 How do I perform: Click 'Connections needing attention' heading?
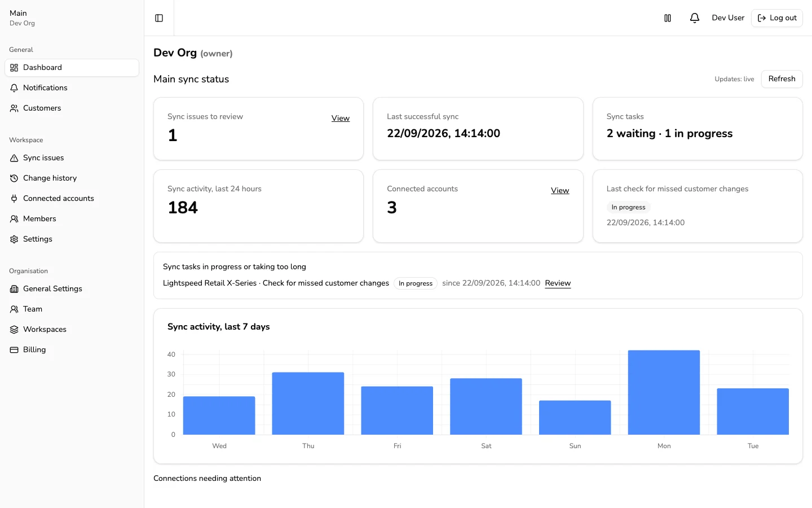[207, 479]
